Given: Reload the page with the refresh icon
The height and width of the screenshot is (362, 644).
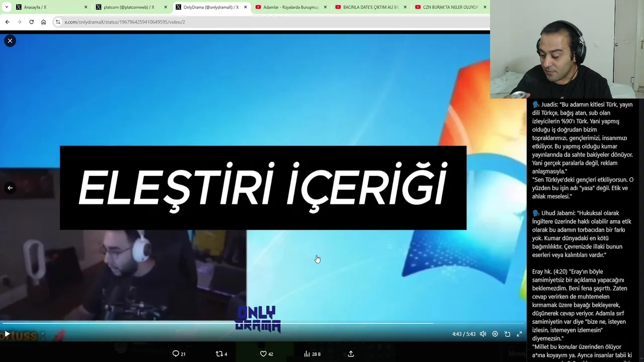Looking at the screenshot, I should [31, 22].
